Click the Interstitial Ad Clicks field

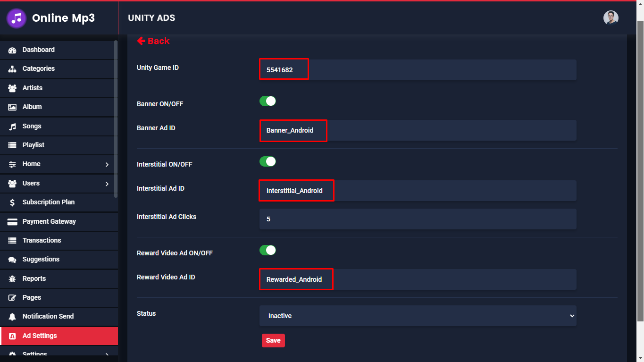click(418, 219)
